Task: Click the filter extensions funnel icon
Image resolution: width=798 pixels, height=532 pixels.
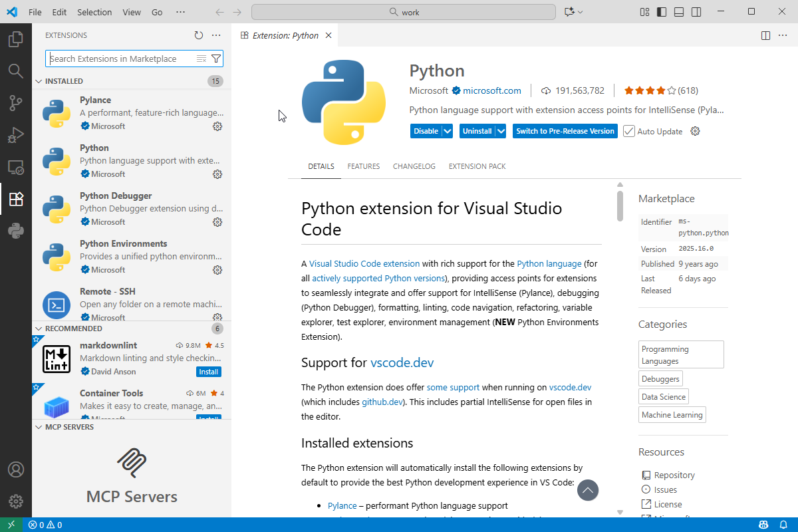Action: (x=216, y=59)
